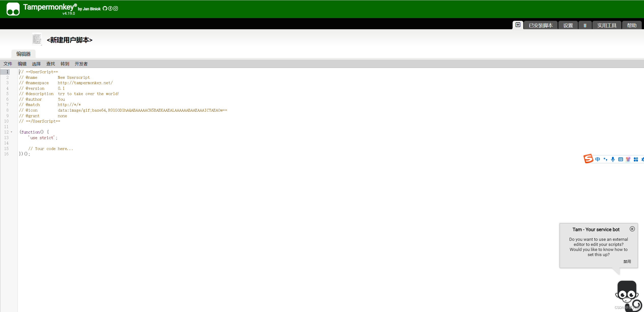644x312 pixels.
Task: Open the 实用工具 tab
Action: tap(607, 25)
